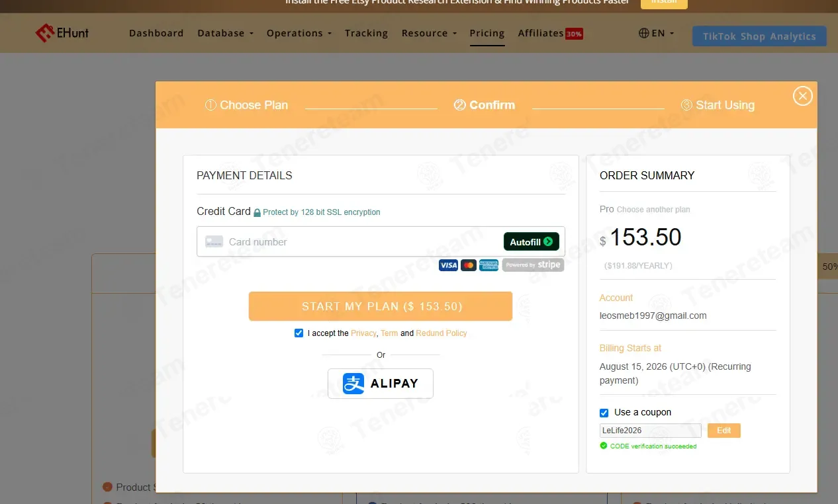Click the Choose another plan link
This screenshot has width=838, height=504.
653,210
